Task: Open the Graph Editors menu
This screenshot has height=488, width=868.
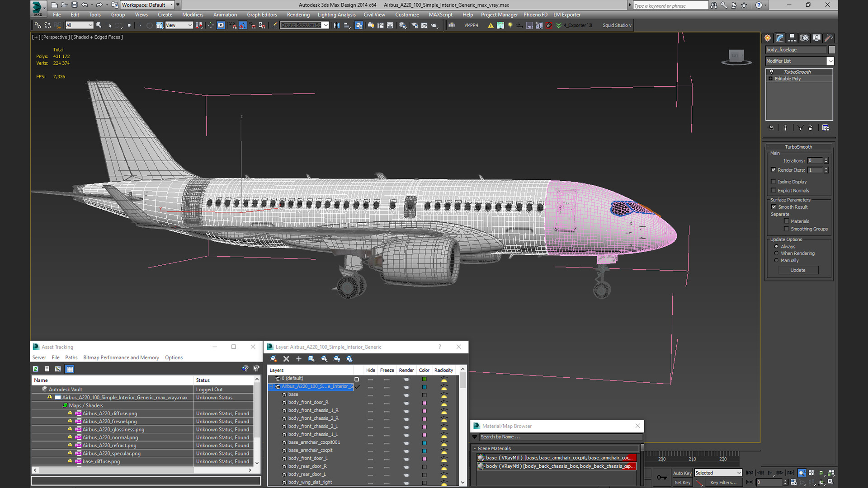Action: coord(262,15)
